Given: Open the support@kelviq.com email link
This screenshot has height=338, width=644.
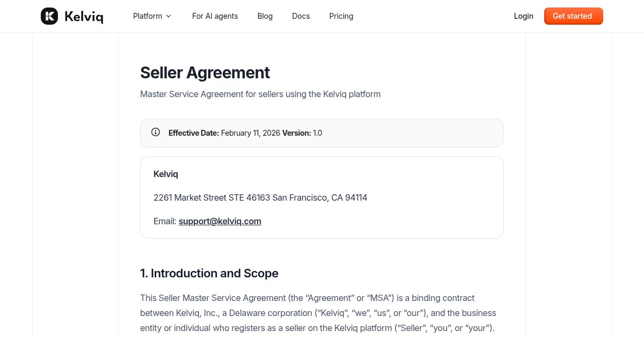Looking at the screenshot, I should [220, 221].
